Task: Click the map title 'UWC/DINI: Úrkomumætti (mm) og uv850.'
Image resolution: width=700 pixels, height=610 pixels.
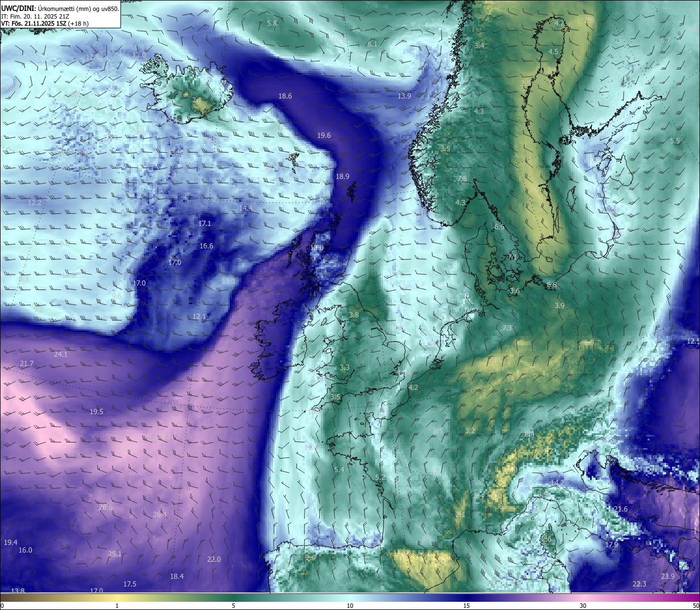Action: (x=60, y=9)
